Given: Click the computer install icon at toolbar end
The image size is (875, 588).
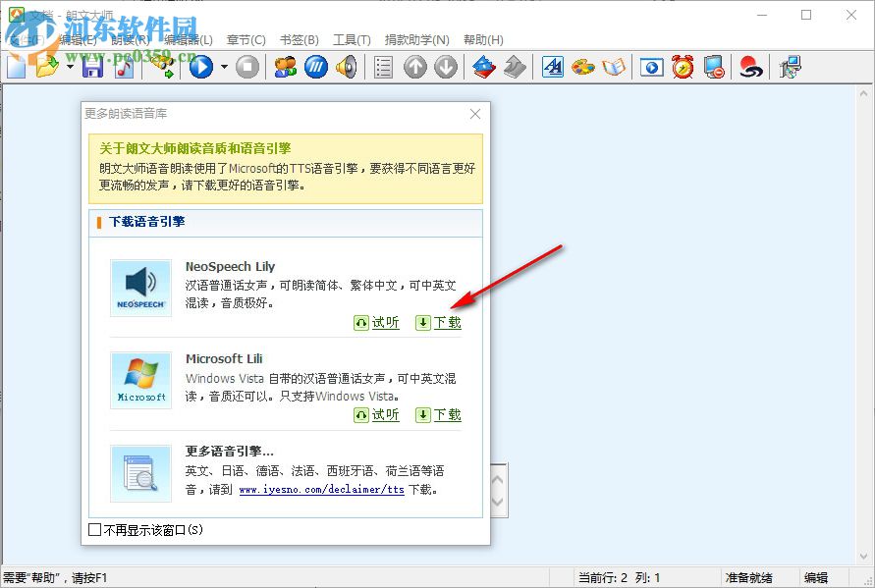Looking at the screenshot, I should (791, 67).
